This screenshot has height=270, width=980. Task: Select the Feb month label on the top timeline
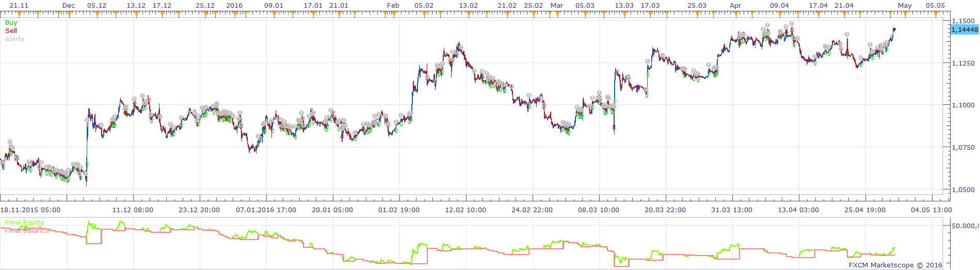(x=393, y=6)
